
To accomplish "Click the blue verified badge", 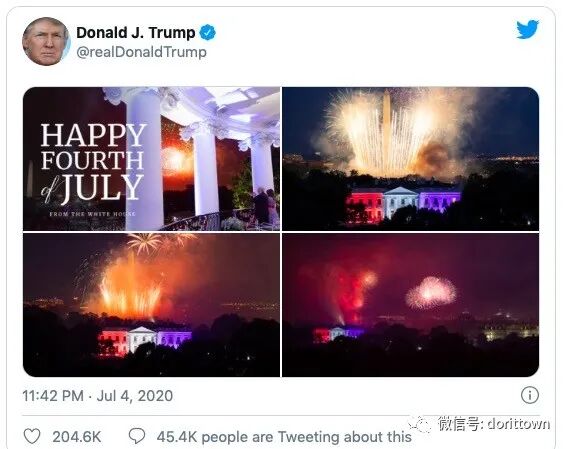I will tap(208, 33).
